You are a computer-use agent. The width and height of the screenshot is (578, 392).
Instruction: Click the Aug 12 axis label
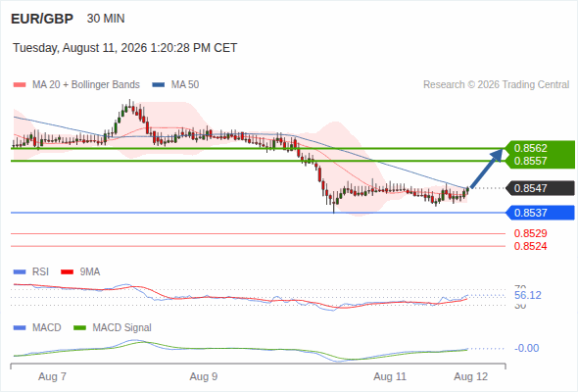coord(471,376)
